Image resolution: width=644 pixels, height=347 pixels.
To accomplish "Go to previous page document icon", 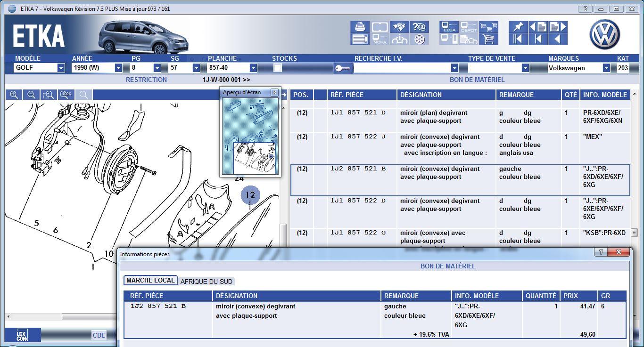I will [x=538, y=27].
